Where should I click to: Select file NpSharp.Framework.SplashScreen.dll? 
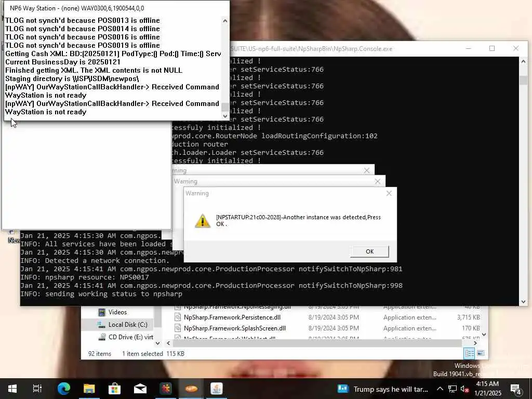point(234,328)
